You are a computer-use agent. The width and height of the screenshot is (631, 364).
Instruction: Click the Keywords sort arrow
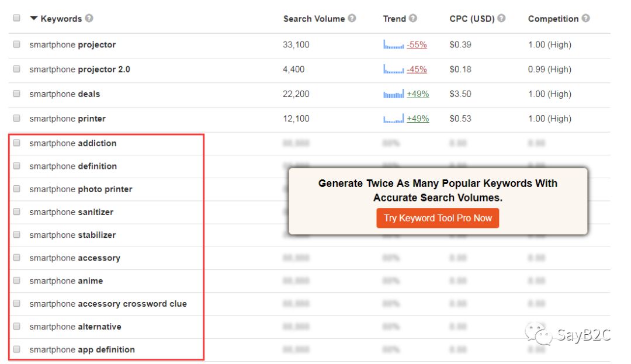pos(33,18)
